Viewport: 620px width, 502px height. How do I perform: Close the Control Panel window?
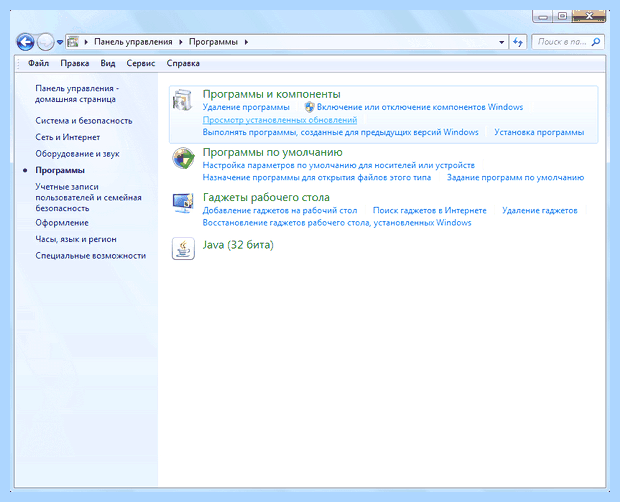(x=589, y=17)
